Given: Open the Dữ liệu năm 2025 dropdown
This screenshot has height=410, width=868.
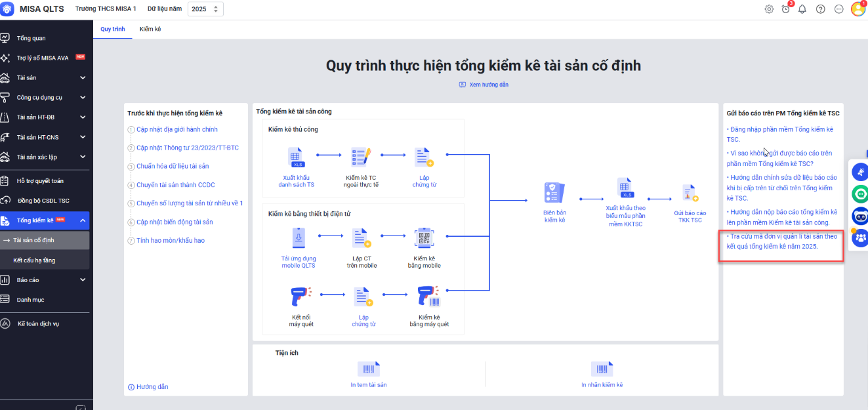Looking at the screenshot, I should point(206,9).
